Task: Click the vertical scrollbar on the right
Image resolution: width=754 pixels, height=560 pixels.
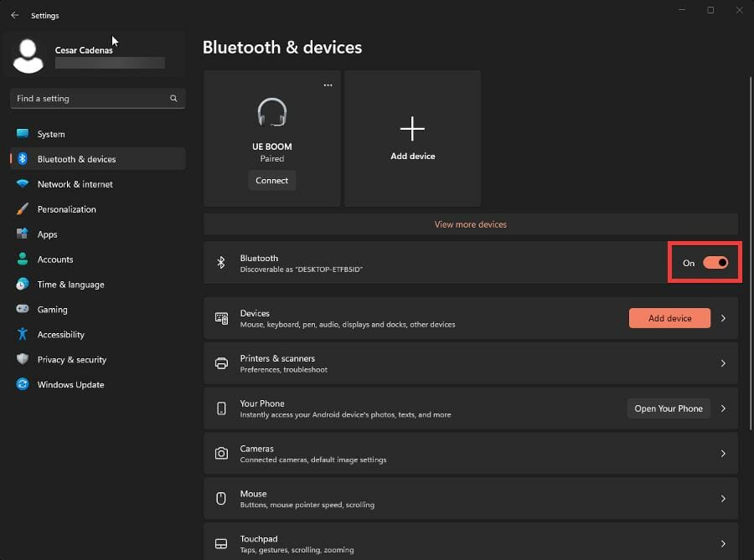Action: (x=750, y=253)
